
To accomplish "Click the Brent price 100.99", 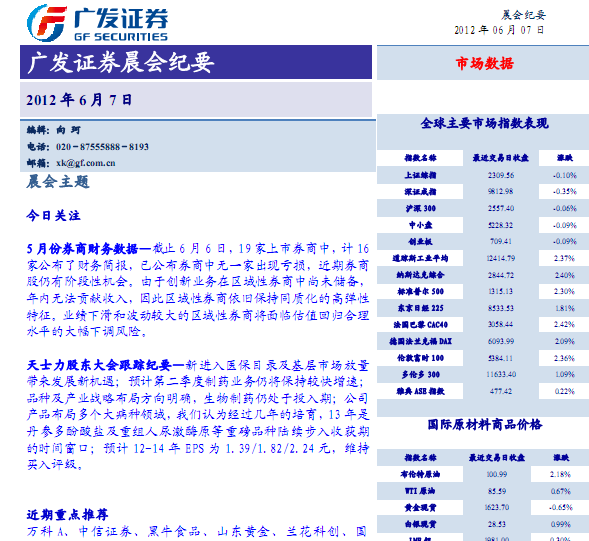I will (x=497, y=475).
